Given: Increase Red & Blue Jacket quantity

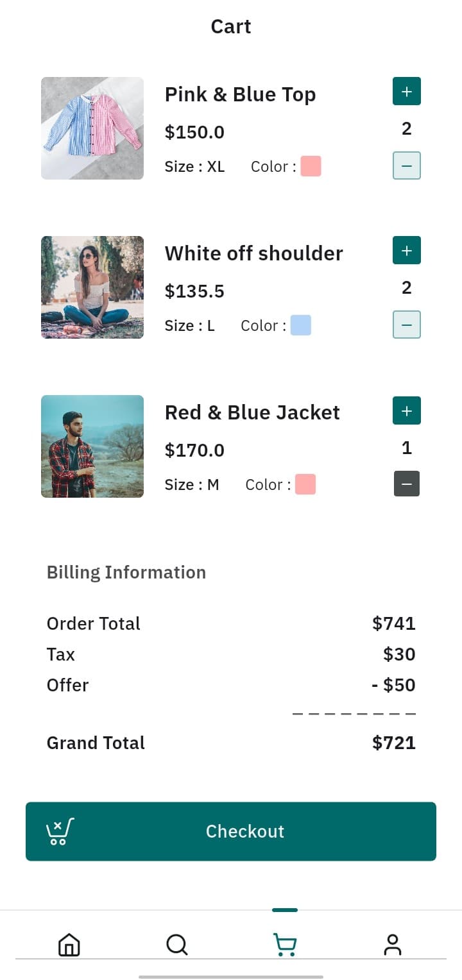Looking at the screenshot, I should click(406, 410).
